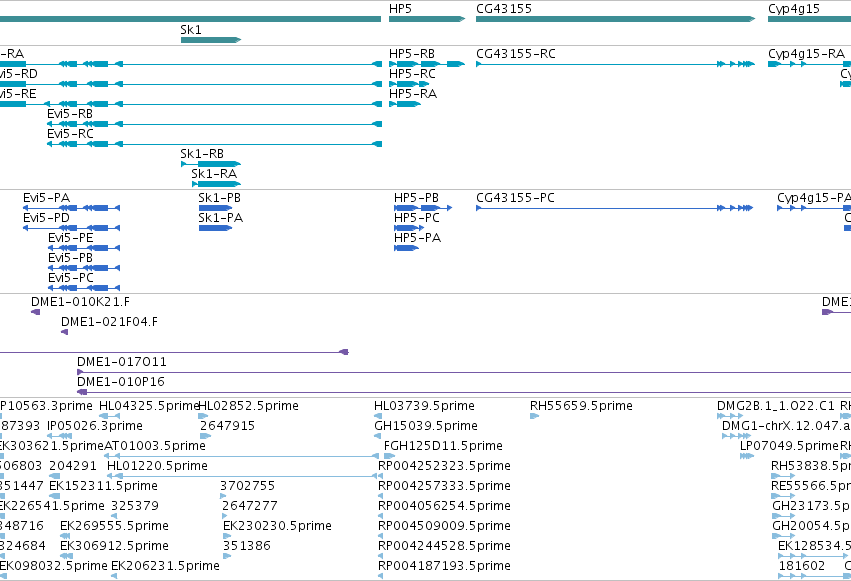Open EST RP004187193.5prime
The image size is (851, 581).
(x=380, y=576)
